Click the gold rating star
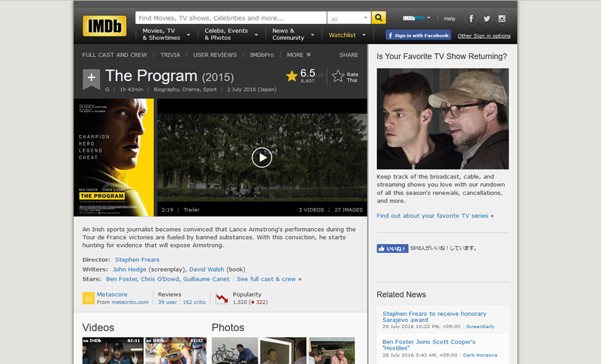The height and width of the screenshot is (364, 601). pos(291,76)
